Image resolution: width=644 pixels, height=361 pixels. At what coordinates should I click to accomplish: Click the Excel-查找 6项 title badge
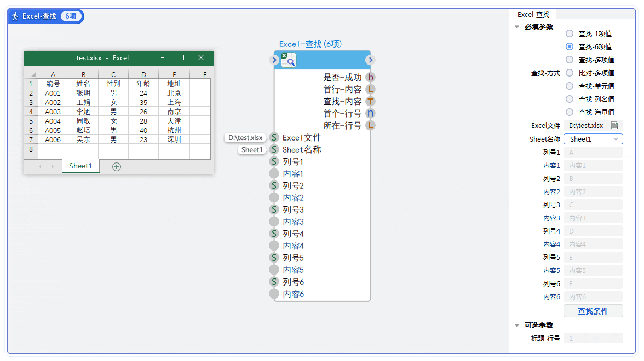tap(47, 16)
